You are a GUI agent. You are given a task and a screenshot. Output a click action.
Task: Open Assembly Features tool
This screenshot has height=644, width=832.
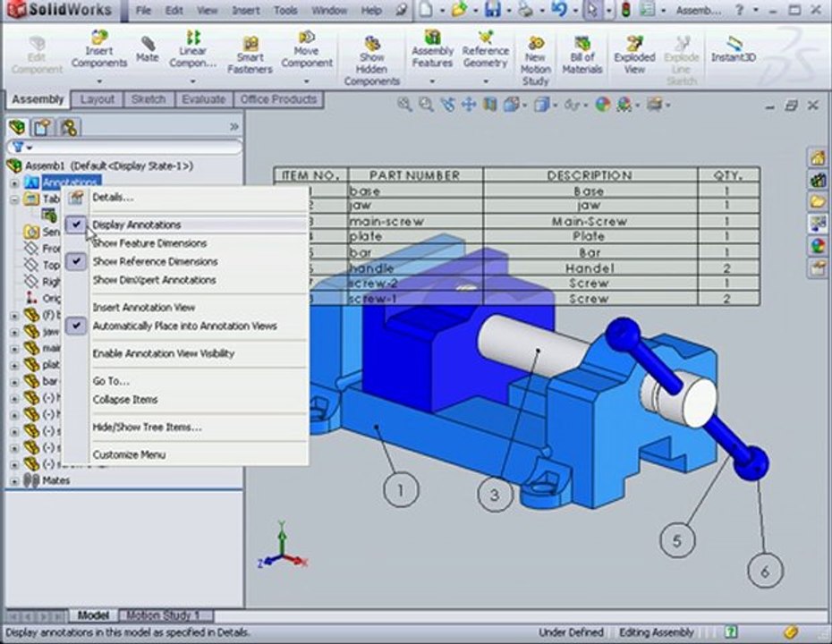[432, 49]
